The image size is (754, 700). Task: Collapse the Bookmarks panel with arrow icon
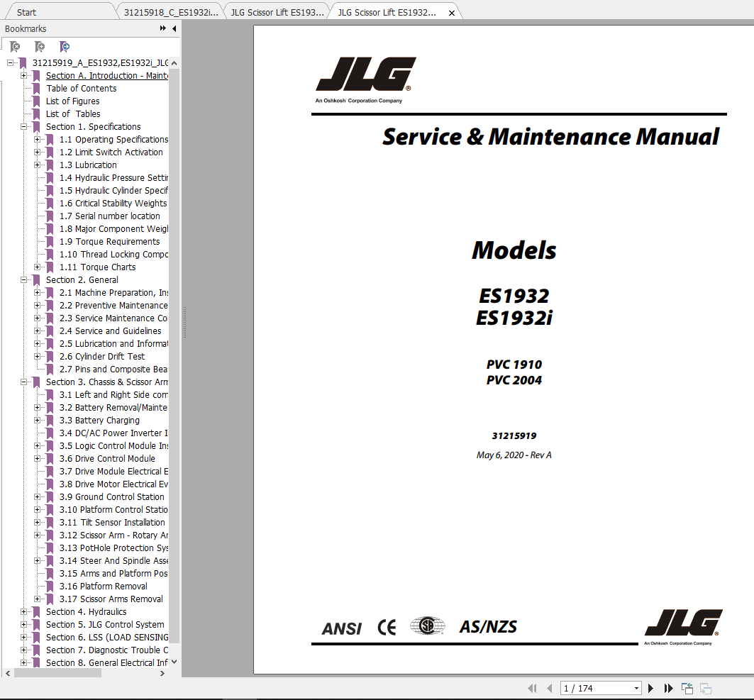click(x=174, y=28)
